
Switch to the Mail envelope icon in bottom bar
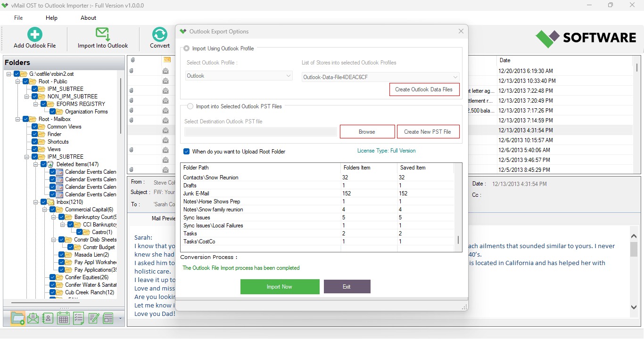coord(33,318)
